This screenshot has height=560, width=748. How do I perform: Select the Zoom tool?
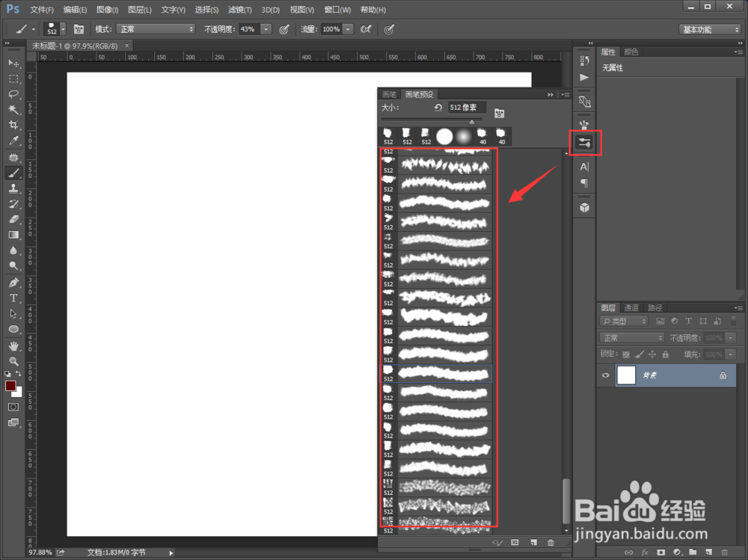coord(13,361)
